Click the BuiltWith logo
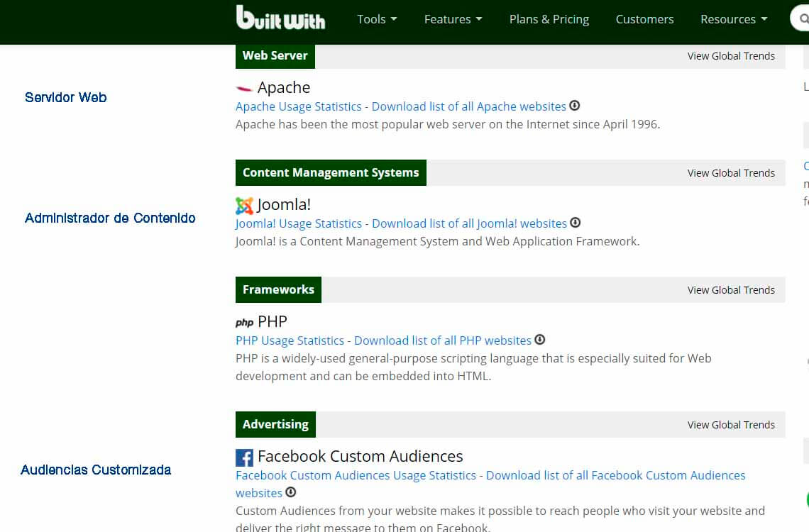 coord(280,18)
